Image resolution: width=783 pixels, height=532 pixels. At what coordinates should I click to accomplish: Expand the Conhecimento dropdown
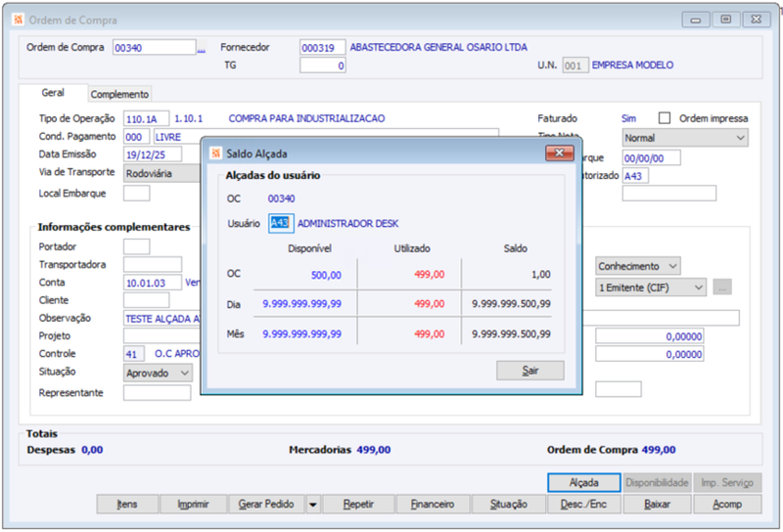point(638,266)
